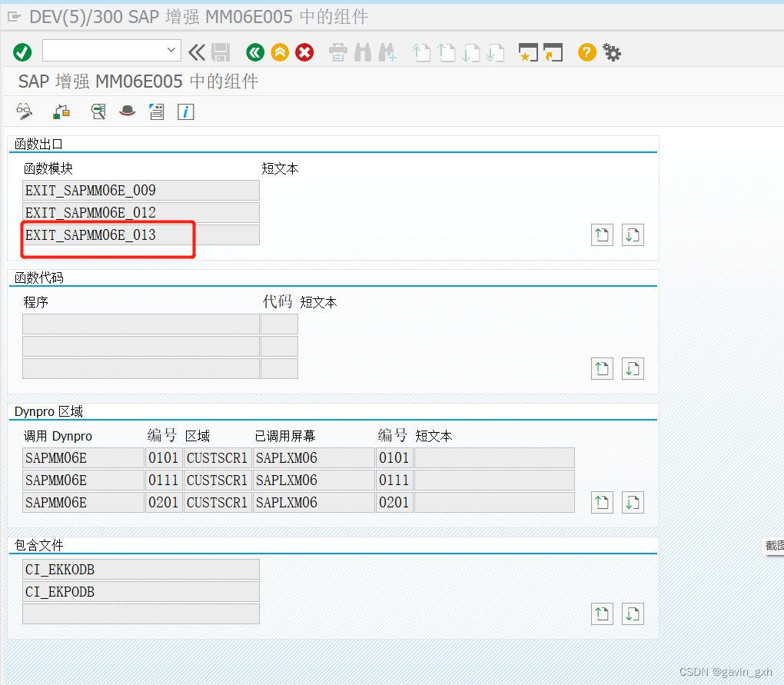Page up in the 包含文件 section
This screenshot has height=685, width=784.
coord(602,614)
